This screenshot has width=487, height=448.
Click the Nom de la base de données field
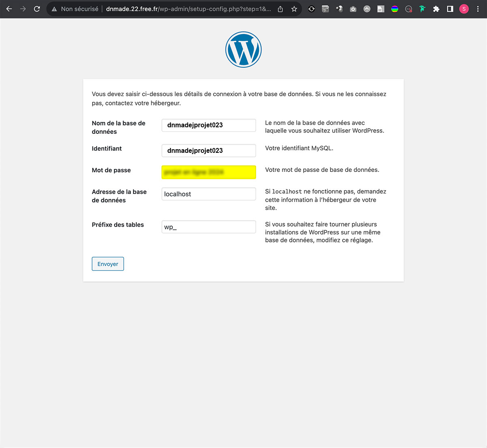(209, 125)
